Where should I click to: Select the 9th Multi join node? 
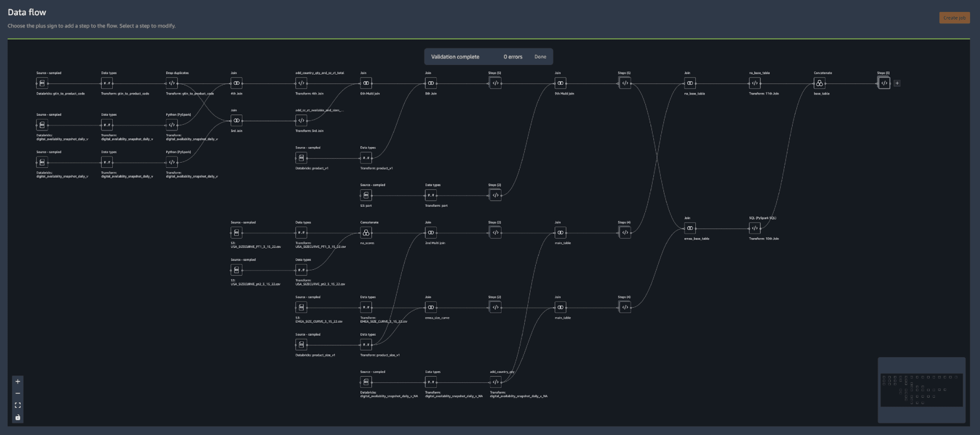pyautogui.click(x=560, y=83)
